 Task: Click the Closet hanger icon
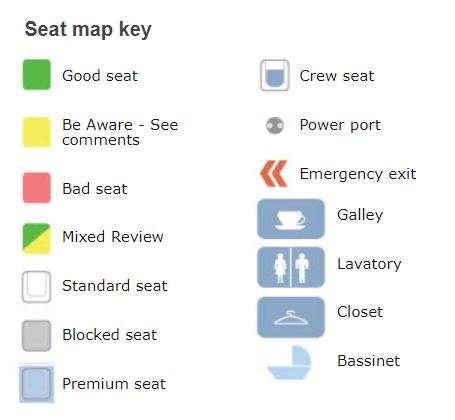(x=291, y=317)
